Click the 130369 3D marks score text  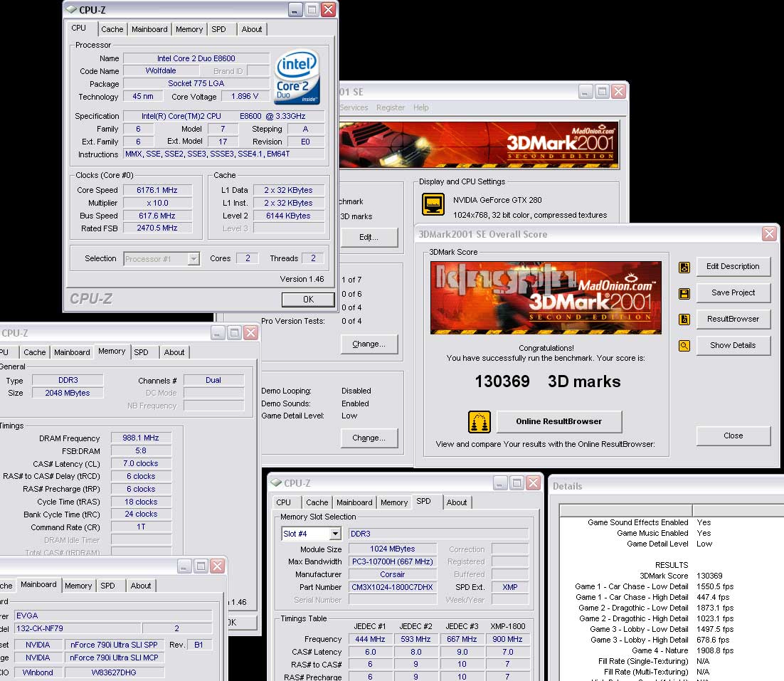pos(547,381)
